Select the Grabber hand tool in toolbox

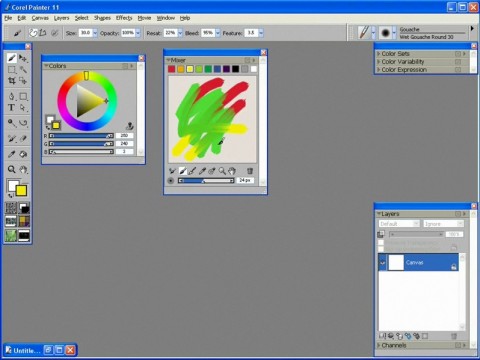23,169
